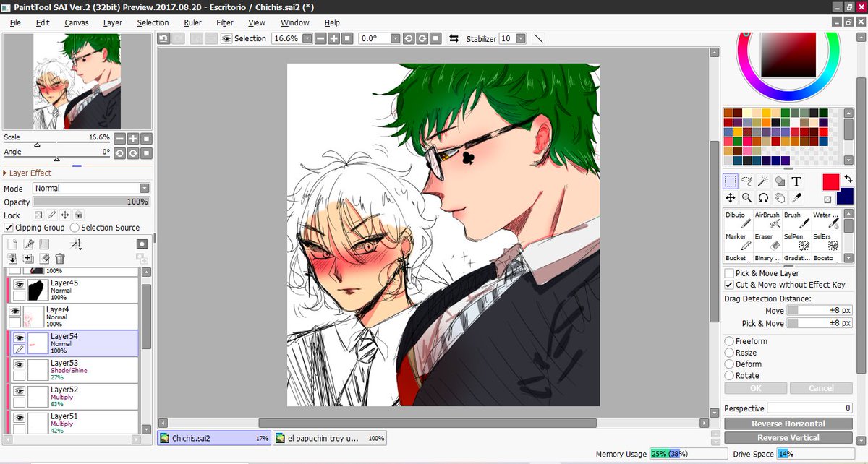Choose the SelPen preset
This screenshot has width=868, height=464.
(x=796, y=242)
